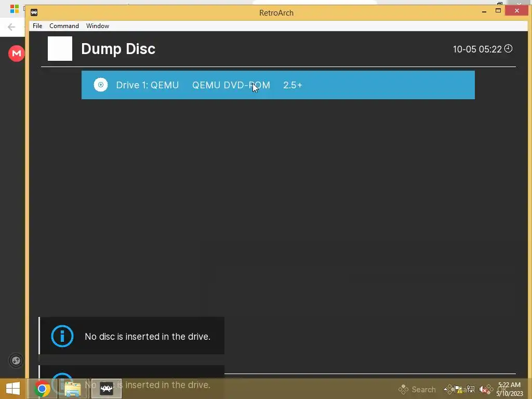This screenshot has width=532, height=399.
Task: Open the Window menu
Action: (x=98, y=26)
